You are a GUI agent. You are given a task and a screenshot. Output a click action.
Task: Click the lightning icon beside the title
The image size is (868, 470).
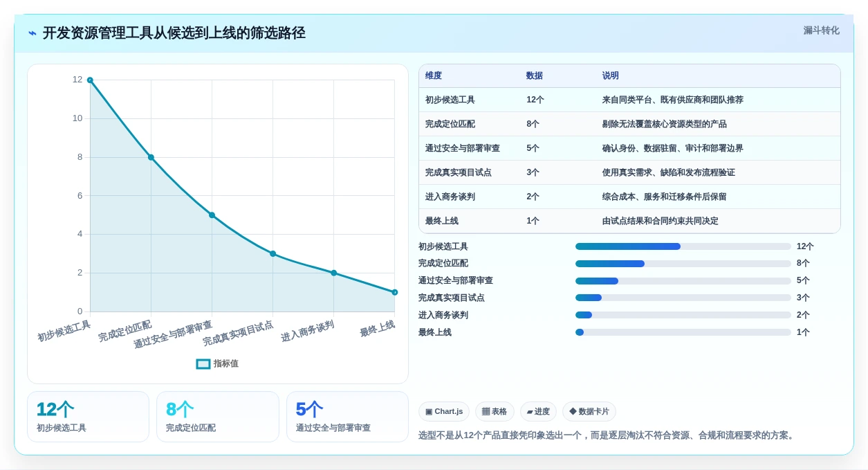tap(33, 33)
